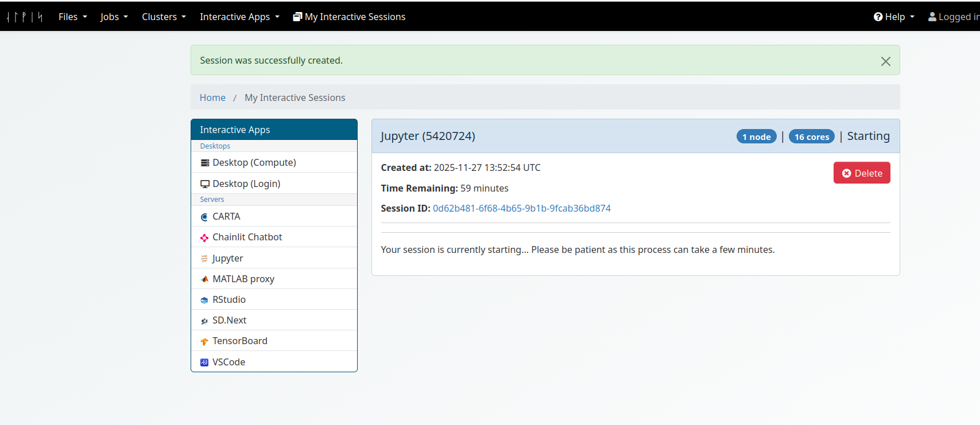Click the VSCode icon in sidebar
This screenshot has height=425, width=980.
click(204, 362)
